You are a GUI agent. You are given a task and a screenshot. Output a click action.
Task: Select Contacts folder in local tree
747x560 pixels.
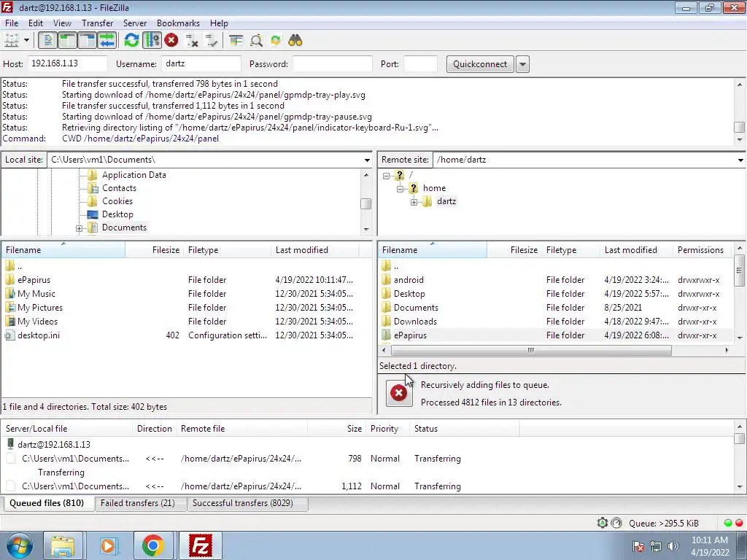pyautogui.click(x=119, y=188)
